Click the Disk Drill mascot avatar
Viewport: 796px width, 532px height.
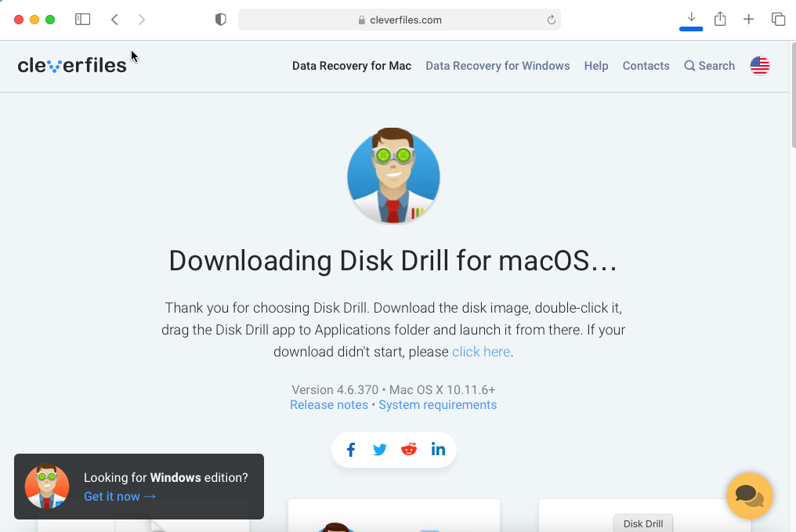[393, 176]
